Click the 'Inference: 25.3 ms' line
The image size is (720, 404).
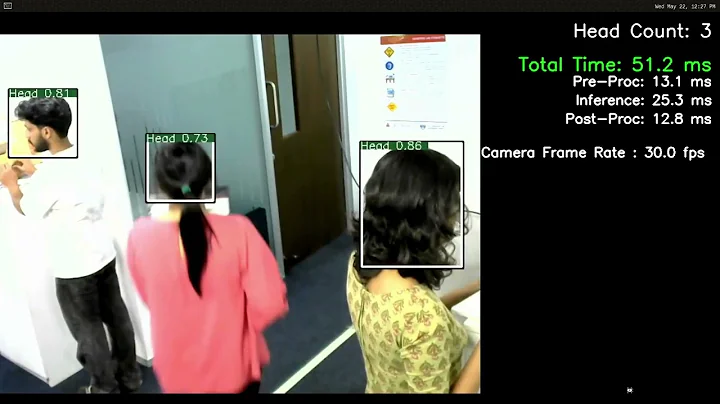643,100
